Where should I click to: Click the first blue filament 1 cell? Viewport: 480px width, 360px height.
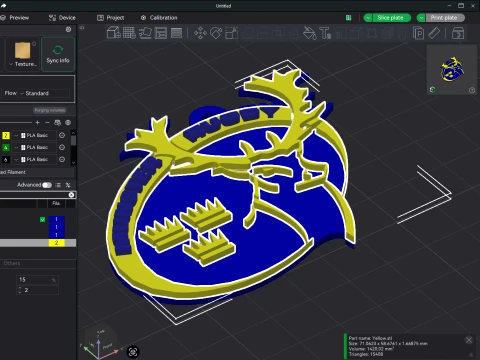[x=56, y=219]
